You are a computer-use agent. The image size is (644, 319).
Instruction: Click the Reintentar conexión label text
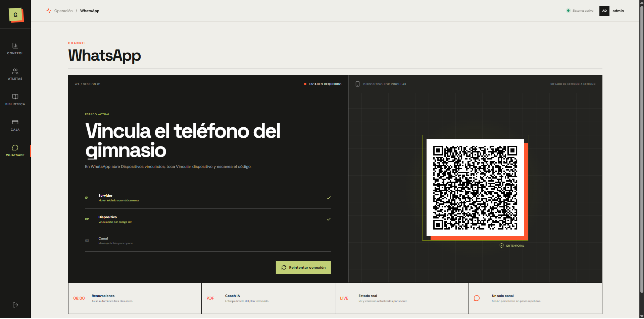pyautogui.click(x=307, y=267)
